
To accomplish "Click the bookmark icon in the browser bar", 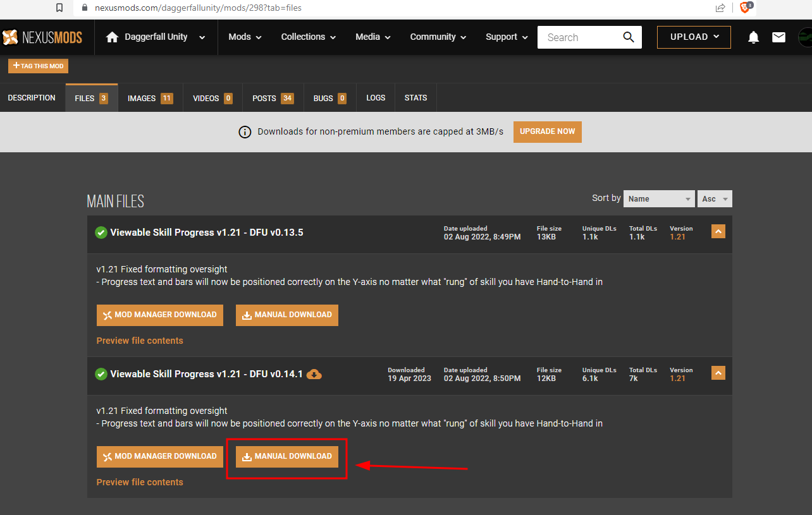I will [x=59, y=8].
